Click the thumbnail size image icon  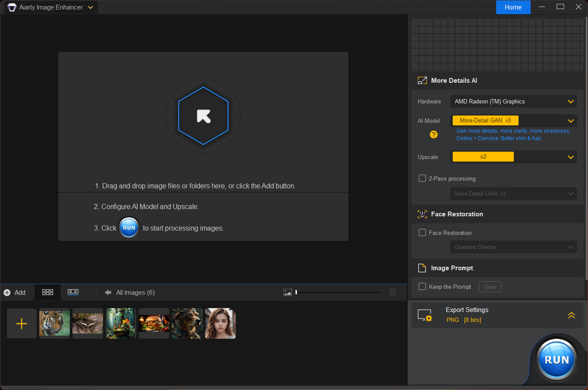click(288, 292)
